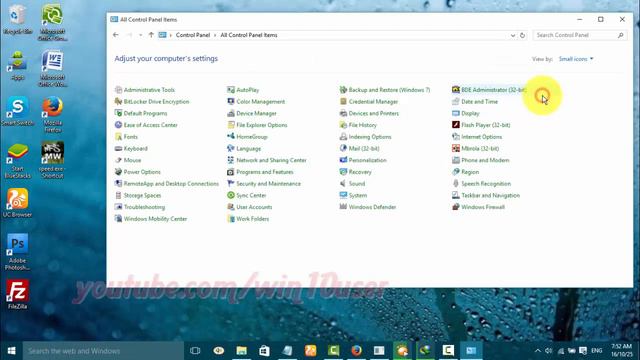This screenshot has height=360, width=640.
Task: Click the Search Control Panel field
Action: 580,36
